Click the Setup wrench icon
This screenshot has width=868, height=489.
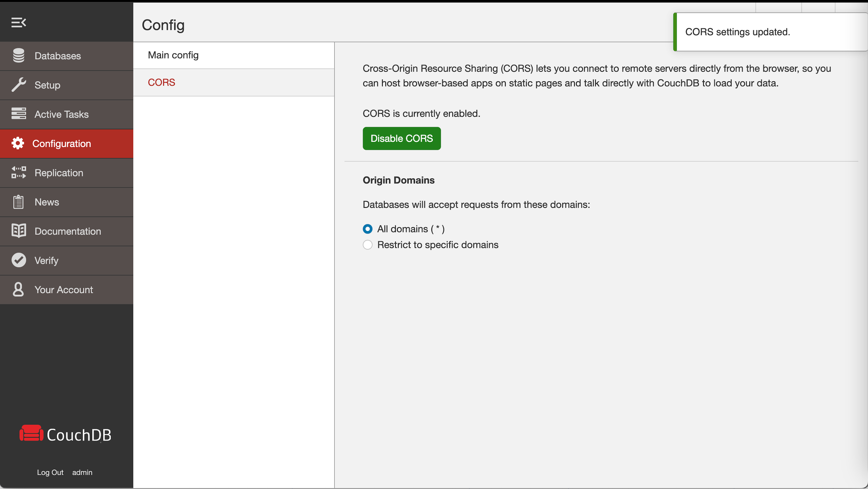point(18,85)
